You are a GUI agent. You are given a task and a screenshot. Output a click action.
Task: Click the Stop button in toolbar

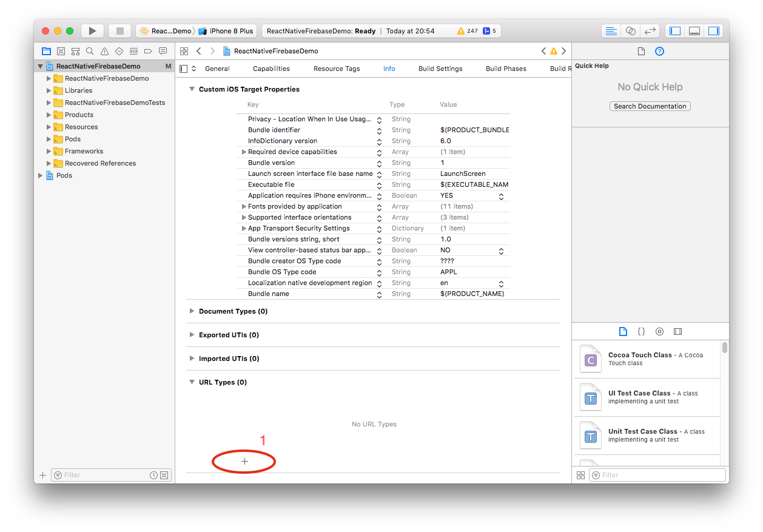(119, 31)
